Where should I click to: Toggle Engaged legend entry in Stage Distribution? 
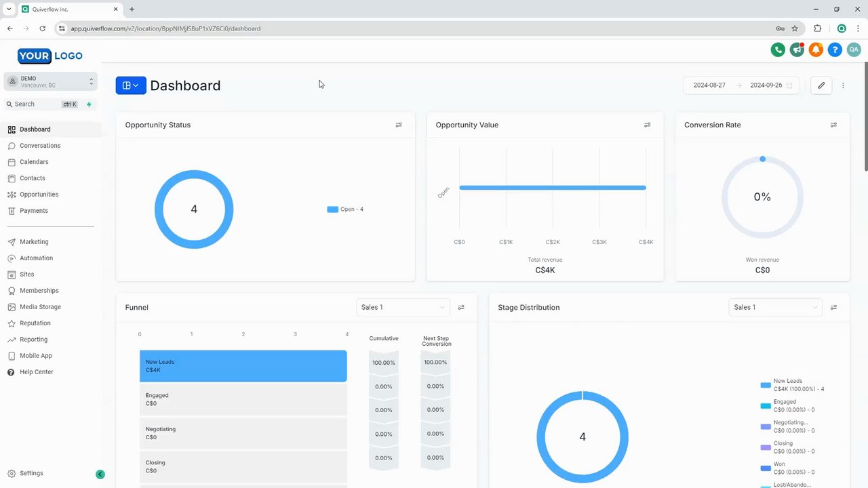[787, 406]
